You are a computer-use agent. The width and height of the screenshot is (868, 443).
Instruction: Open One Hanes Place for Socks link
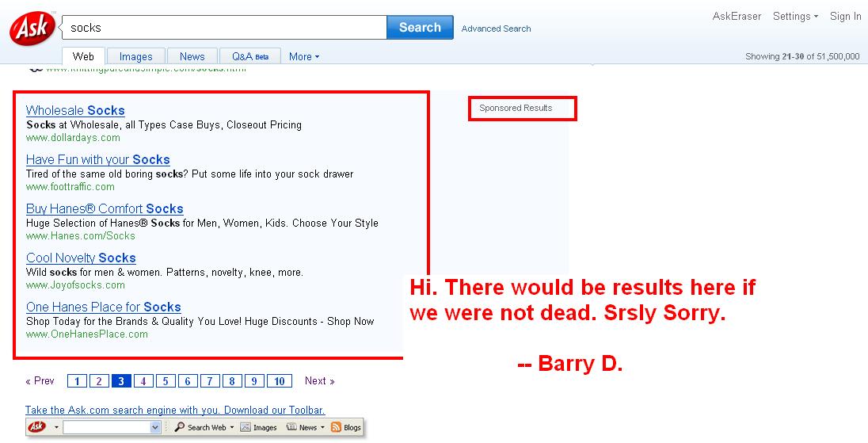click(104, 307)
